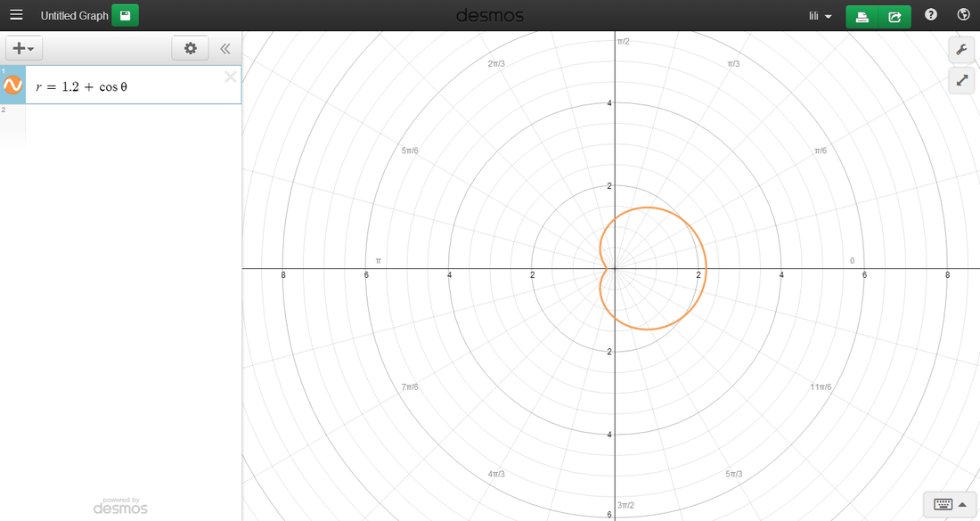Toggle the on-screen keyboard
The height and width of the screenshot is (521, 980).
pyautogui.click(x=950, y=503)
